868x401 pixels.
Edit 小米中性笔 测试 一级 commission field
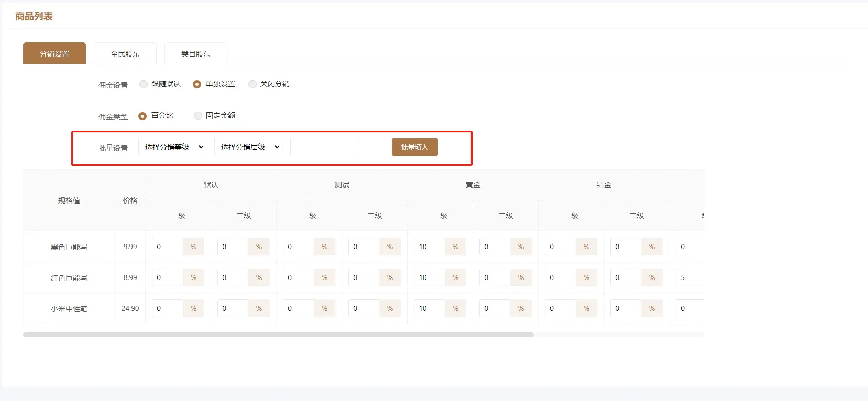(299, 308)
